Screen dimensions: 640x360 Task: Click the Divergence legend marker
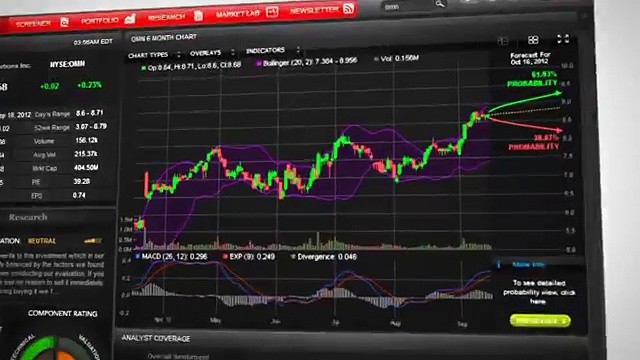[293, 257]
